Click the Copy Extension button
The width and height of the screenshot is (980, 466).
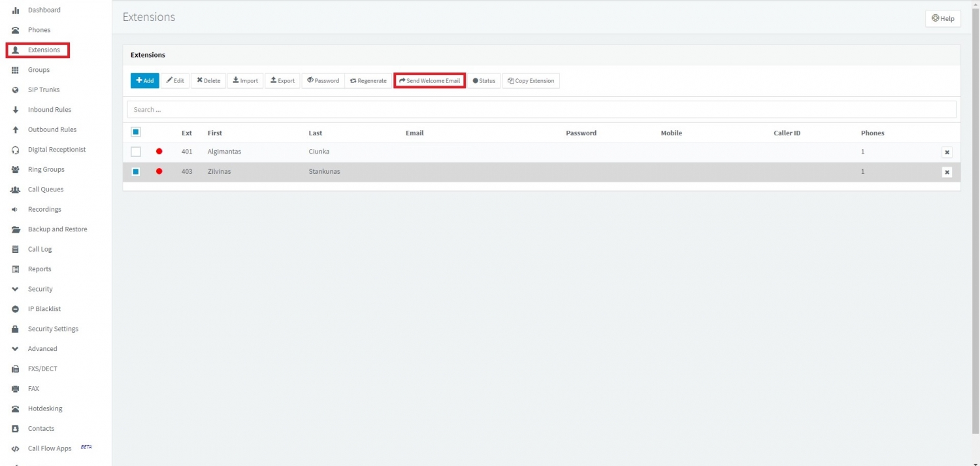click(x=531, y=81)
